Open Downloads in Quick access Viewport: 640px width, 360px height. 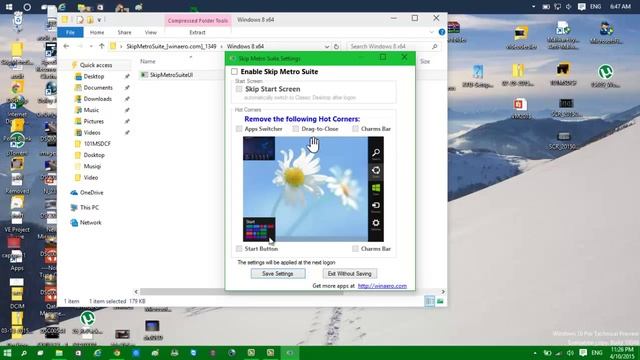coord(97,99)
